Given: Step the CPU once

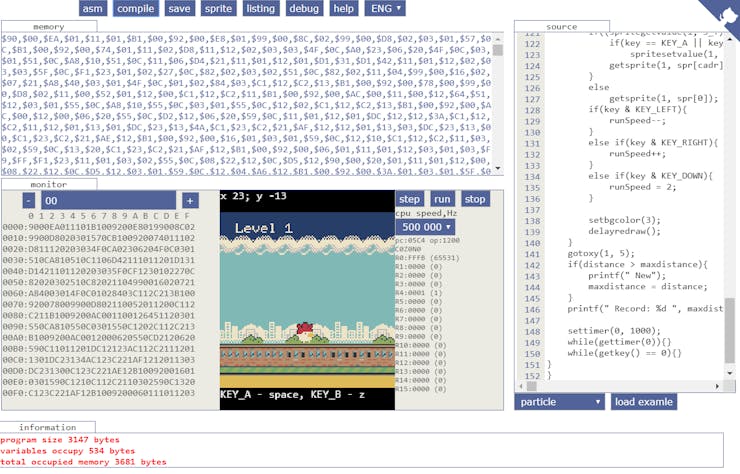Looking at the screenshot, I should click(x=409, y=199).
